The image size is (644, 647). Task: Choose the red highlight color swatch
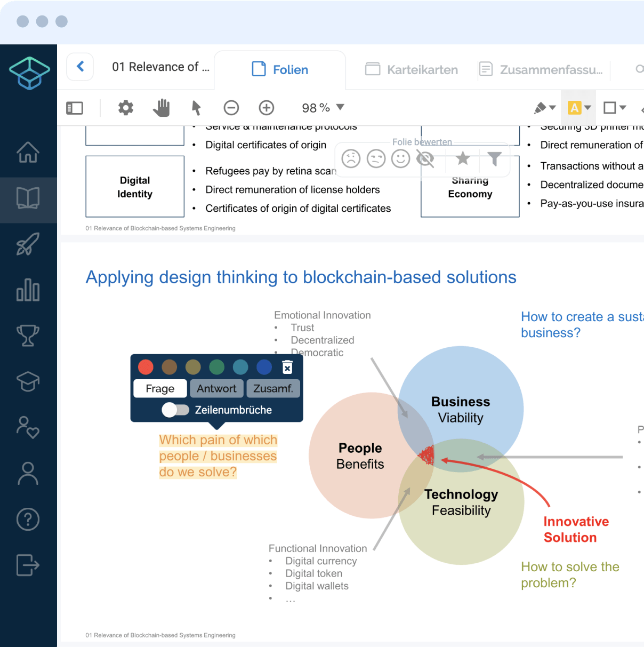[146, 367]
